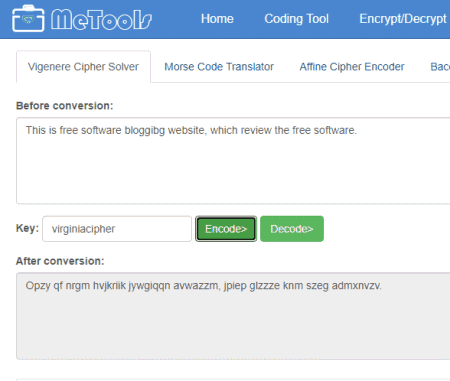Viewport: 450px width, 381px height.
Task: Open the Home menu item
Action: (x=217, y=19)
